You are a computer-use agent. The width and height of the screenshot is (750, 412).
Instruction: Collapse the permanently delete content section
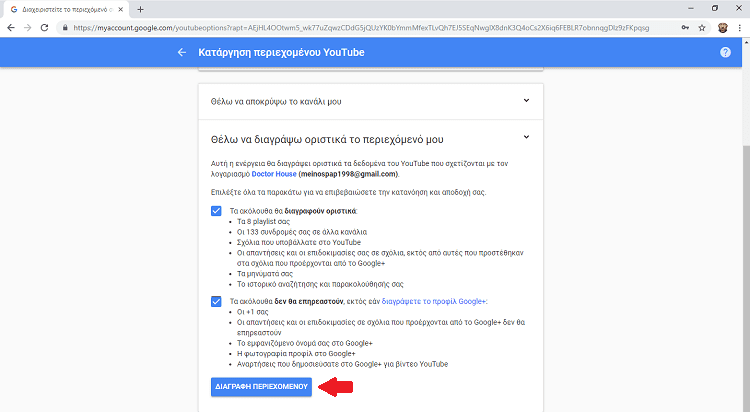[526, 138]
